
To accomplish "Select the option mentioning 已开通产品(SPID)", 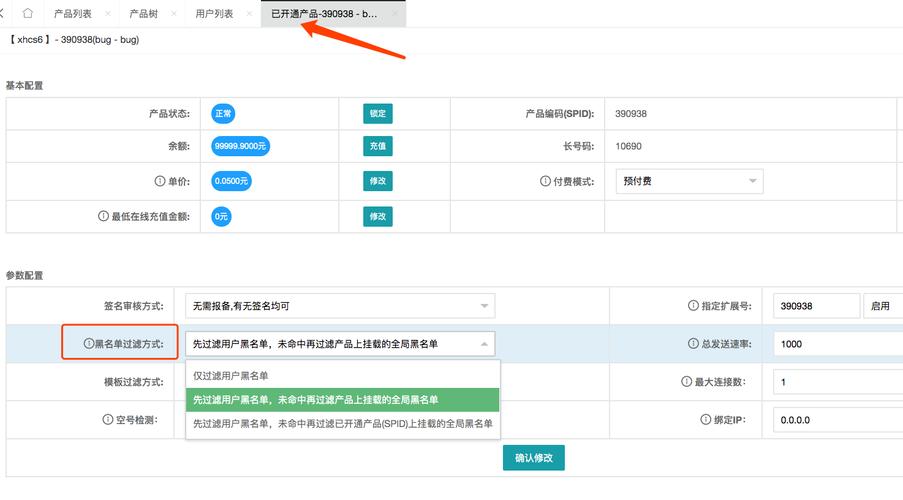I will tap(342, 423).
